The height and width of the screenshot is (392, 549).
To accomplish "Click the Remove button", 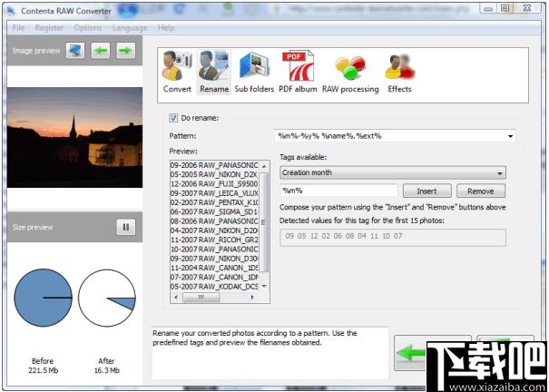I will (481, 191).
